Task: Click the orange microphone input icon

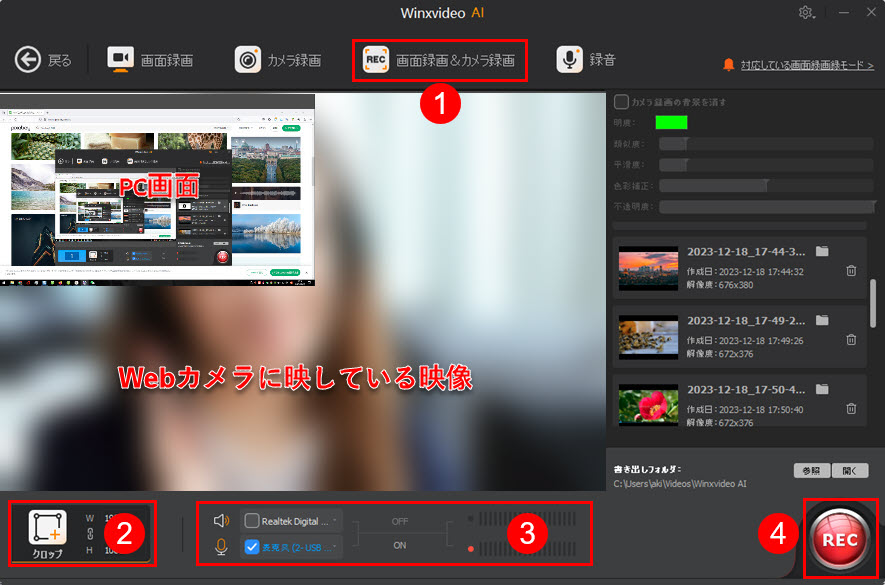Action: pos(222,547)
